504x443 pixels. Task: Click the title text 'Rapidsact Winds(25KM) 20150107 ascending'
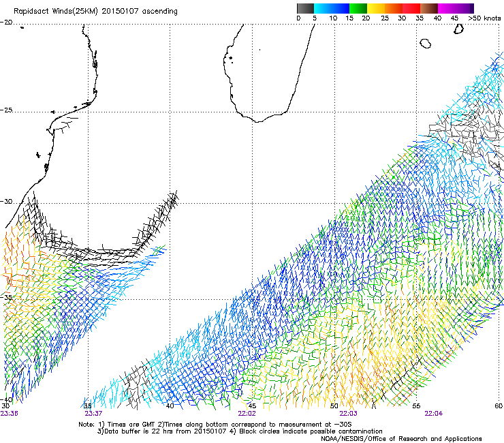(95, 12)
